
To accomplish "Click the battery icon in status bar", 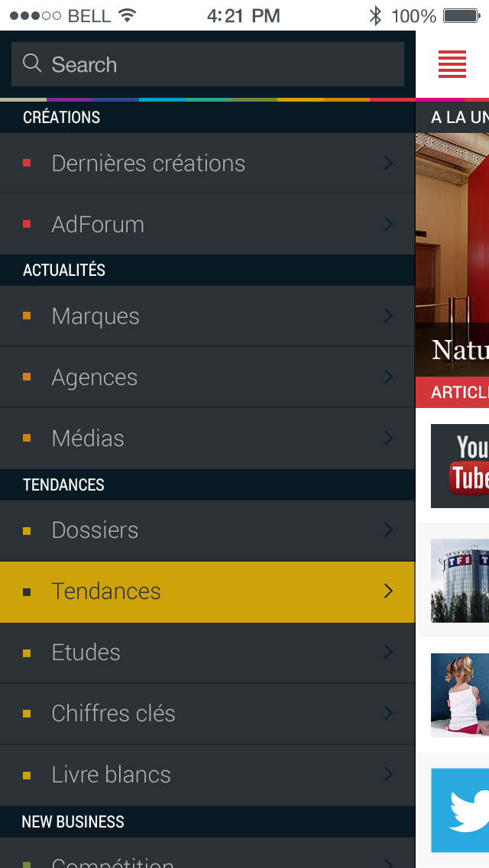I will [x=461, y=15].
